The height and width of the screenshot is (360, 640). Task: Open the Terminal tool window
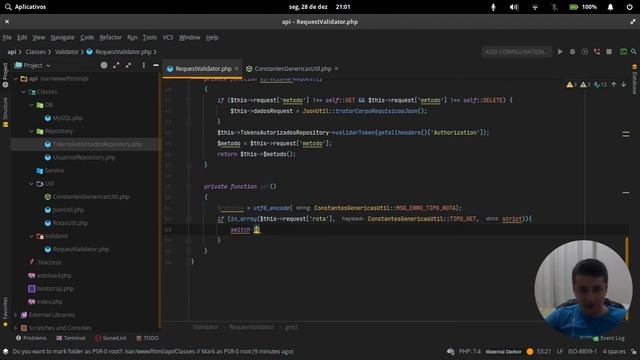[x=71, y=338]
